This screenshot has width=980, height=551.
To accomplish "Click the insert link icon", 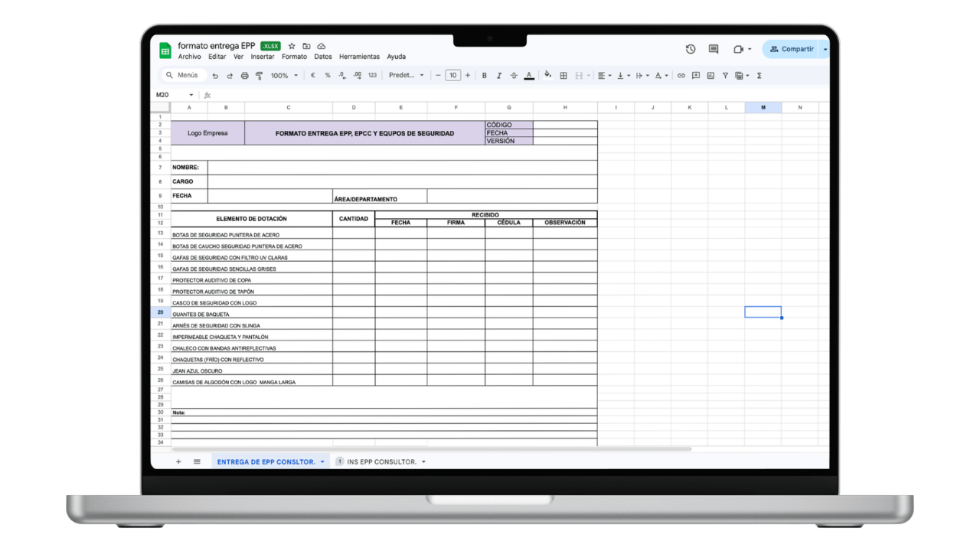I will [681, 76].
